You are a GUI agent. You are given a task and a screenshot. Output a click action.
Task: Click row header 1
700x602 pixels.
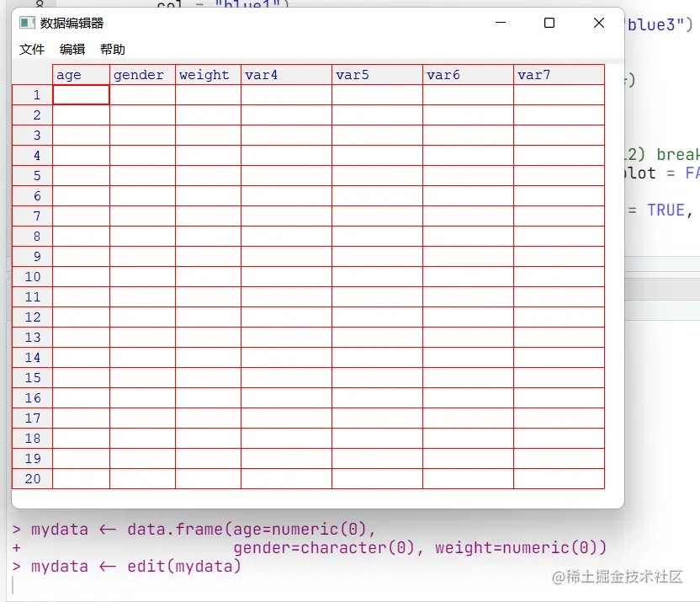click(x=32, y=94)
